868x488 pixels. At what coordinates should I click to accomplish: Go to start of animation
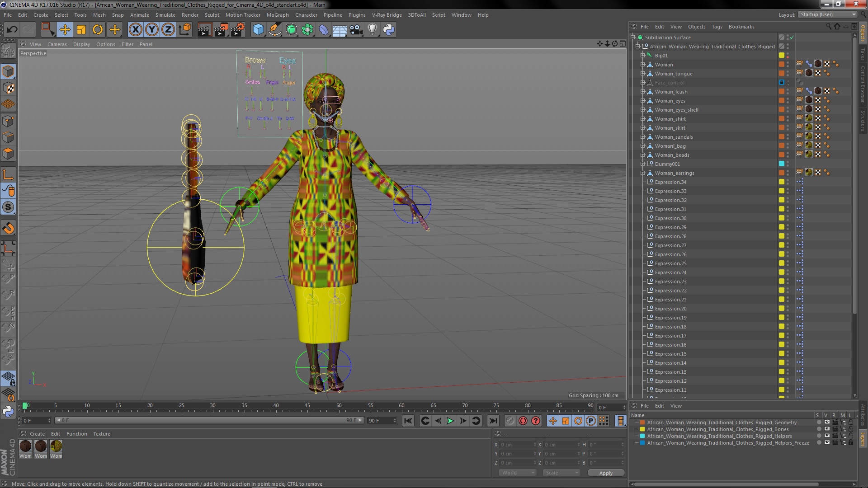coord(408,421)
